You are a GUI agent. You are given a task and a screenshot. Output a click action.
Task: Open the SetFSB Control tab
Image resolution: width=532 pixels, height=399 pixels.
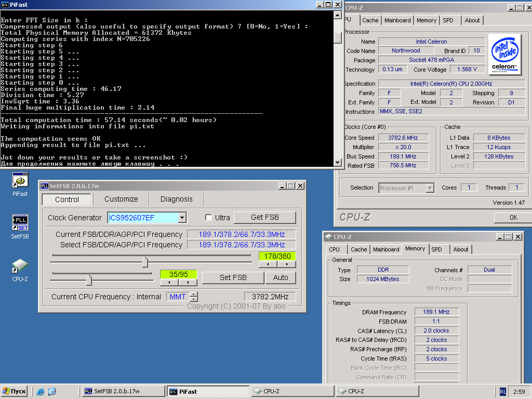67,199
